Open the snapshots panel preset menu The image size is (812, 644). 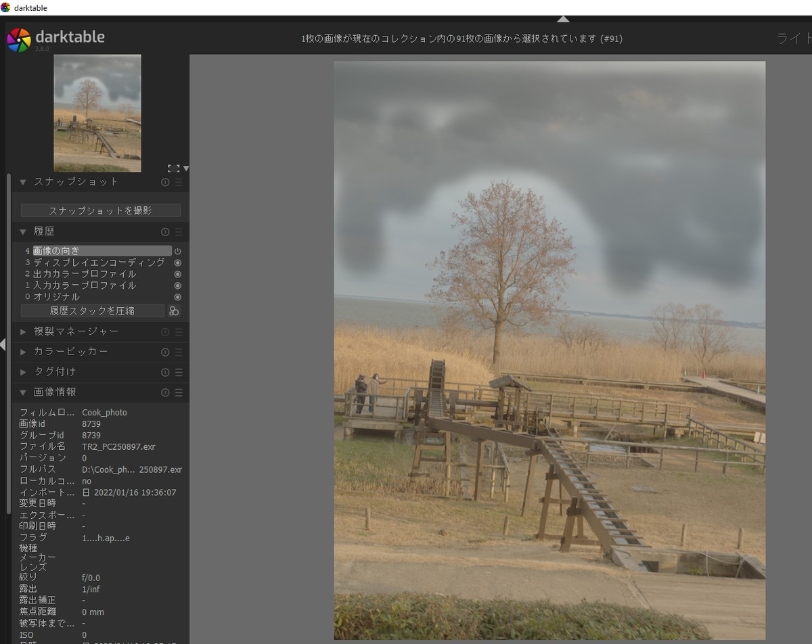(178, 182)
